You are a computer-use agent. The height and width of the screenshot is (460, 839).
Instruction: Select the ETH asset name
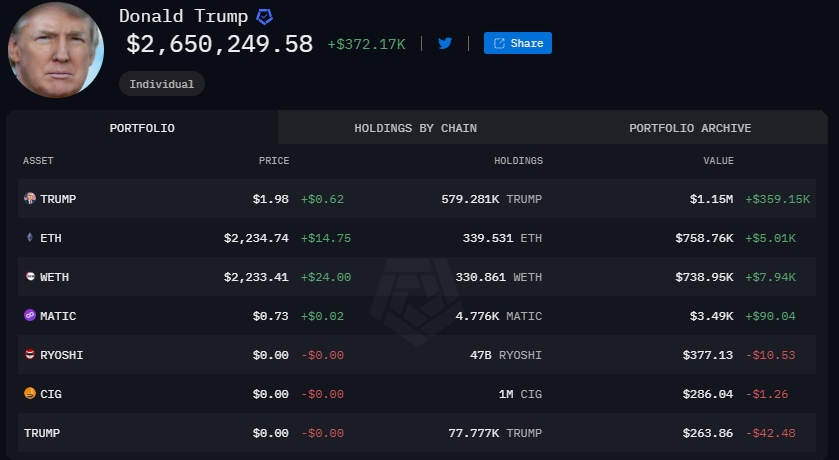point(51,238)
